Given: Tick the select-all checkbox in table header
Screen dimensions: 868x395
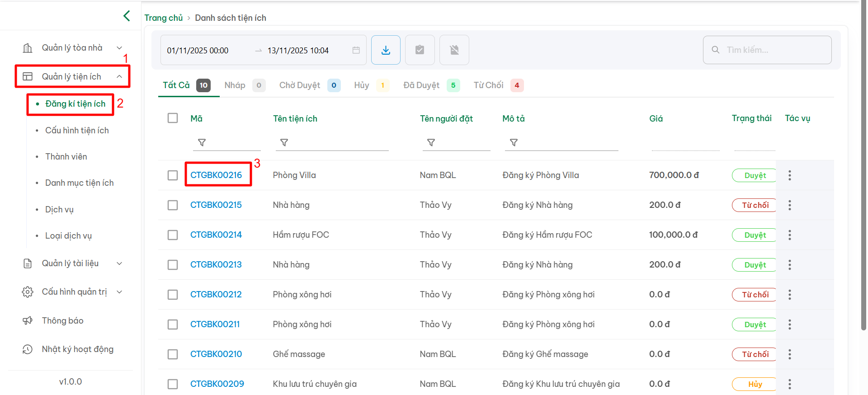Looking at the screenshot, I should 173,118.
